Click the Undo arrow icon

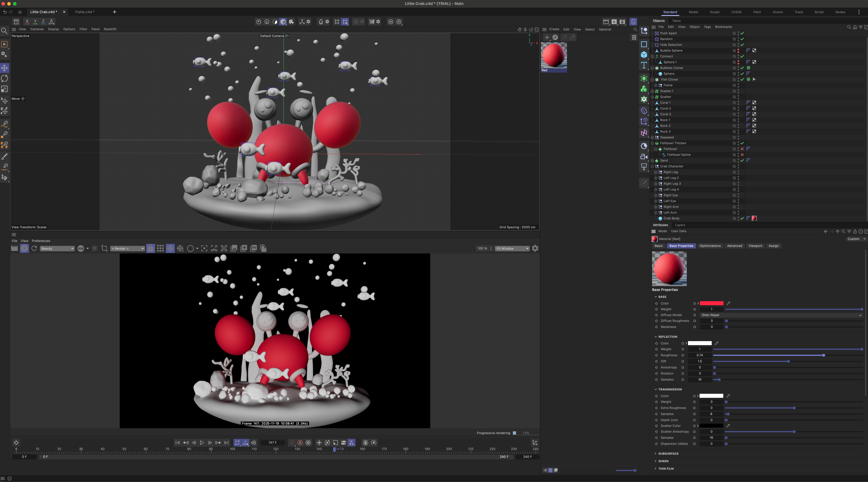pyautogui.click(x=5, y=12)
